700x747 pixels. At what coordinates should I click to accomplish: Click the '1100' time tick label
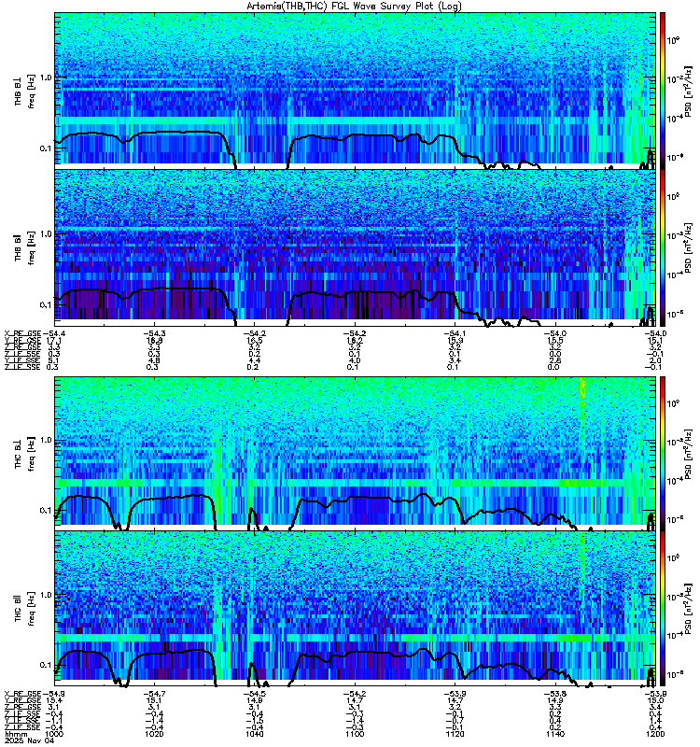click(355, 734)
